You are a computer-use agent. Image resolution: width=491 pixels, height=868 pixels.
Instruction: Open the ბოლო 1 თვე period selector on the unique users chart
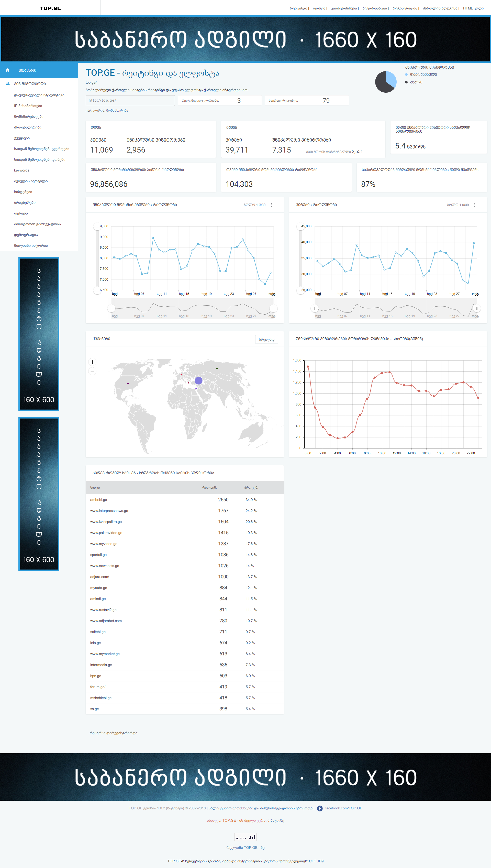[255, 205]
